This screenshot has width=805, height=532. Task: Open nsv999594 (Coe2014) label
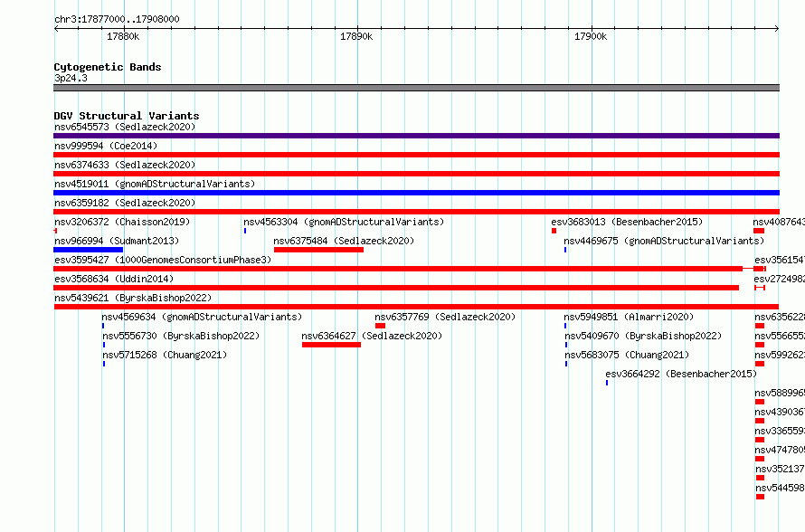(x=106, y=146)
